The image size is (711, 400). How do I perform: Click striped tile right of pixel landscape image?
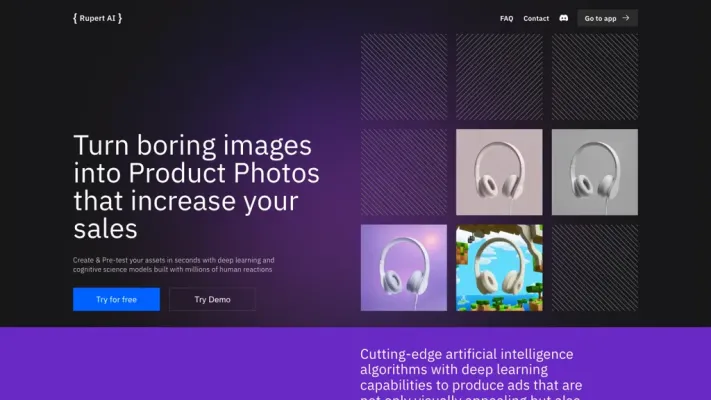point(594,267)
